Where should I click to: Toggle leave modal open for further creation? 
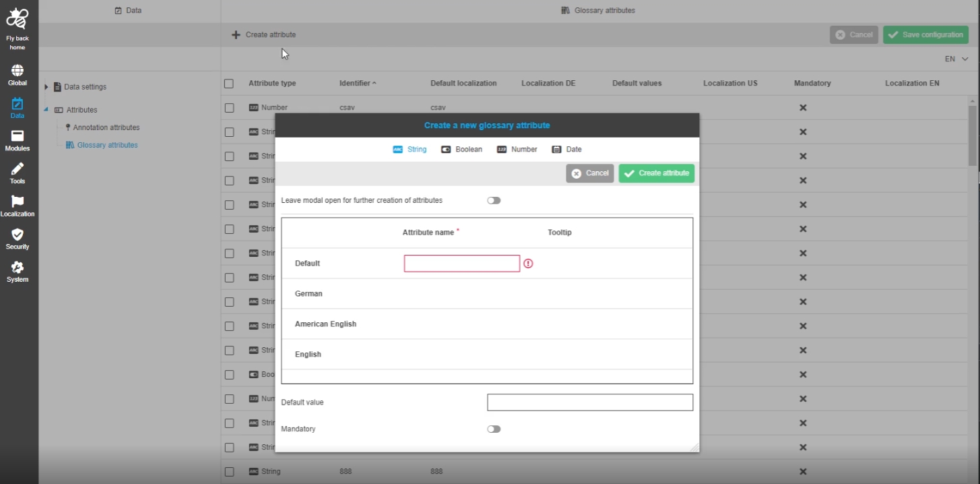(x=494, y=201)
